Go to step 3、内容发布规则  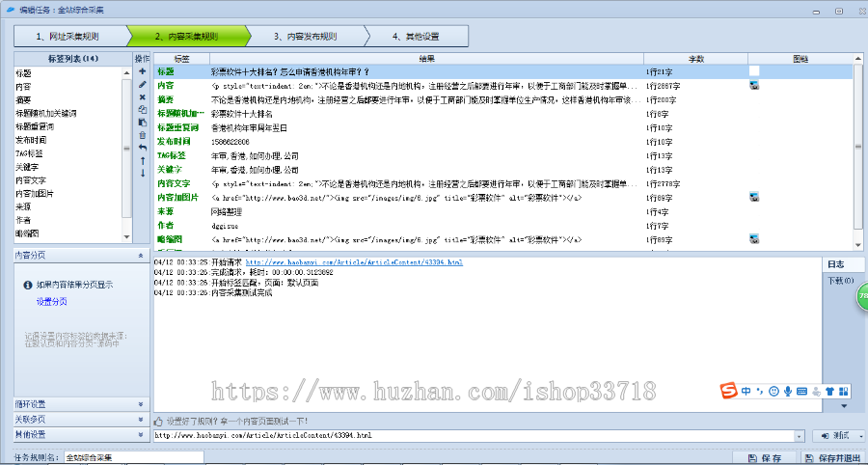(306, 37)
